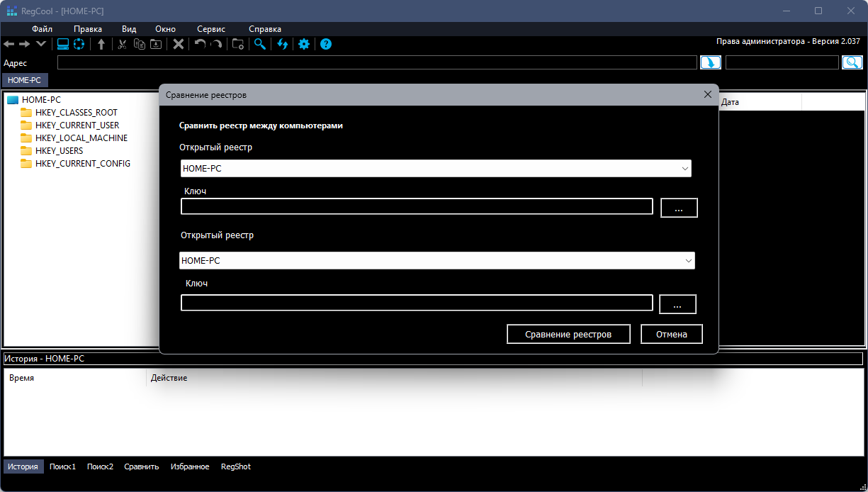The image size is (868, 492).
Task: Click the second Ключ input field
Action: pos(417,303)
